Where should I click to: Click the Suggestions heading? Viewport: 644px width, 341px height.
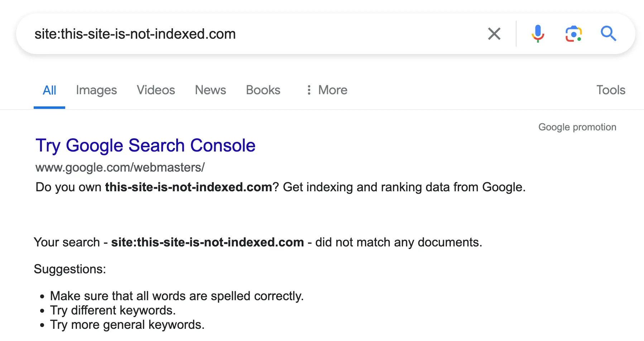(70, 269)
